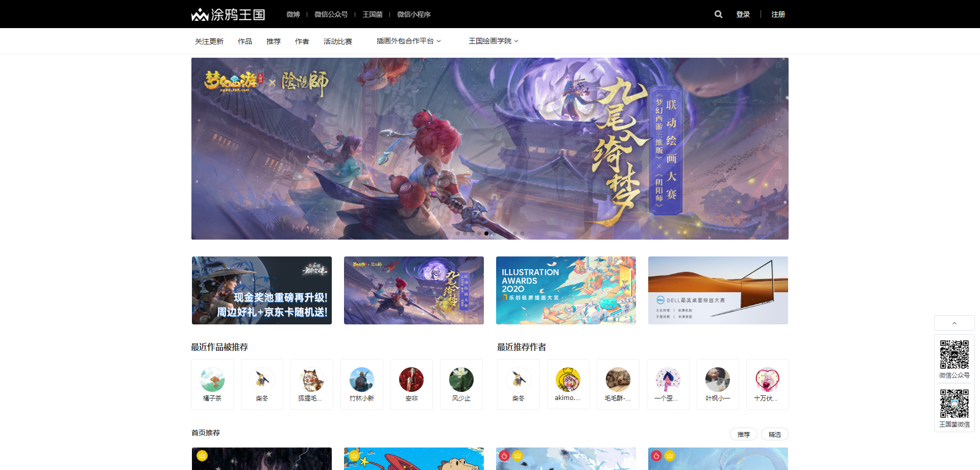
Task: Open the 王国菌微信 QR code in the sidebar
Action: click(x=954, y=404)
